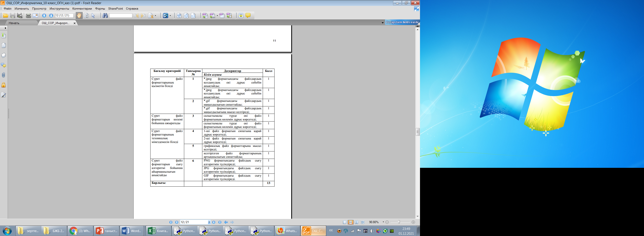Expand the left navigation panel arrow
Screen dimensions: 644x236
click(5, 28)
